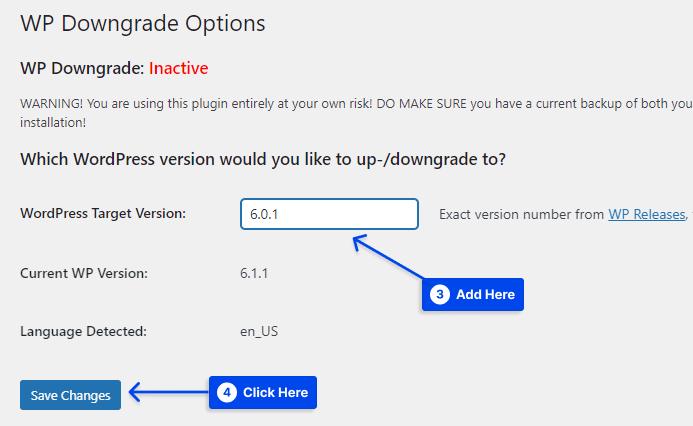Click the number 4 circle badge
Viewport: 693px width, 426px height.
coord(227,393)
